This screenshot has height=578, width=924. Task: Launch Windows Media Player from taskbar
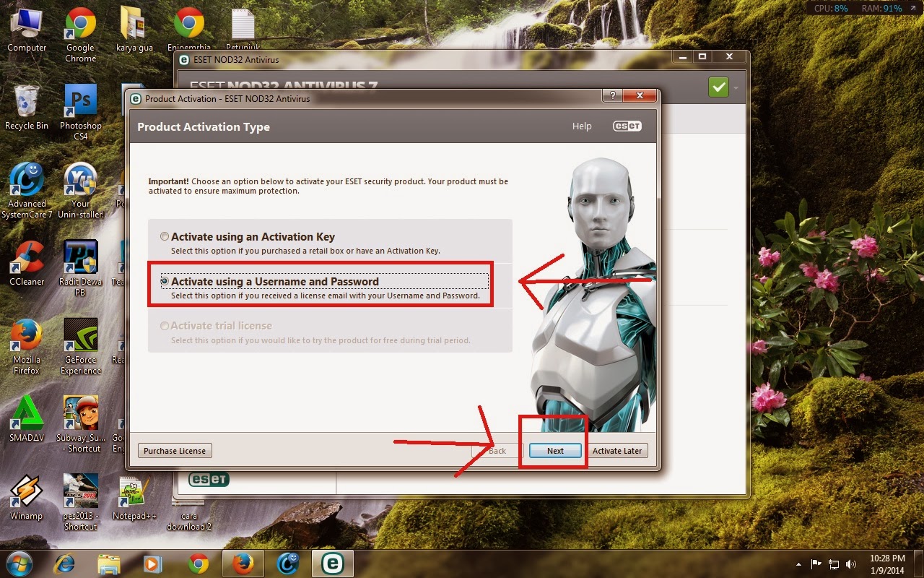click(152, 564)
